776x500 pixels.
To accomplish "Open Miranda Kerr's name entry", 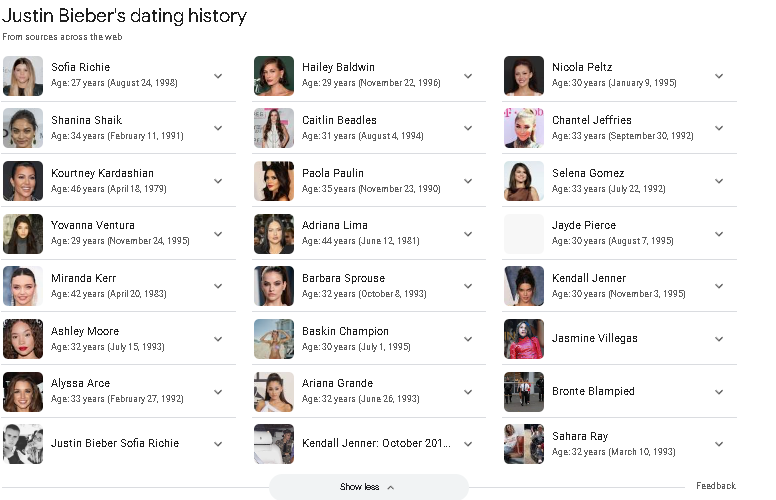I will point(83,278).
